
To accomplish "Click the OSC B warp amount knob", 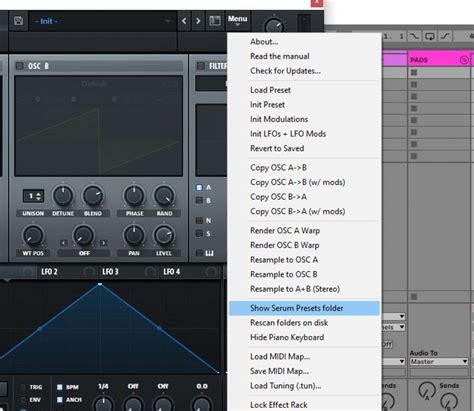I will pos(83,235).
